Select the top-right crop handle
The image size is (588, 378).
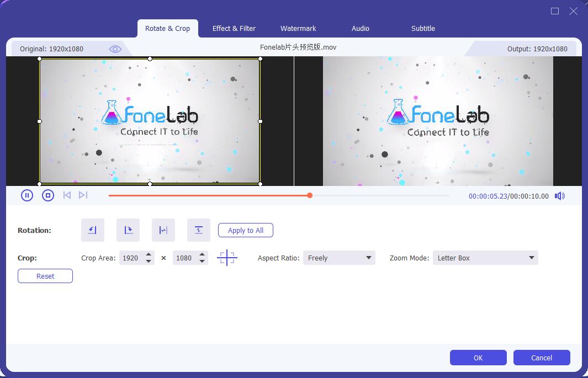pyautogui.click(x=260, y=59)
